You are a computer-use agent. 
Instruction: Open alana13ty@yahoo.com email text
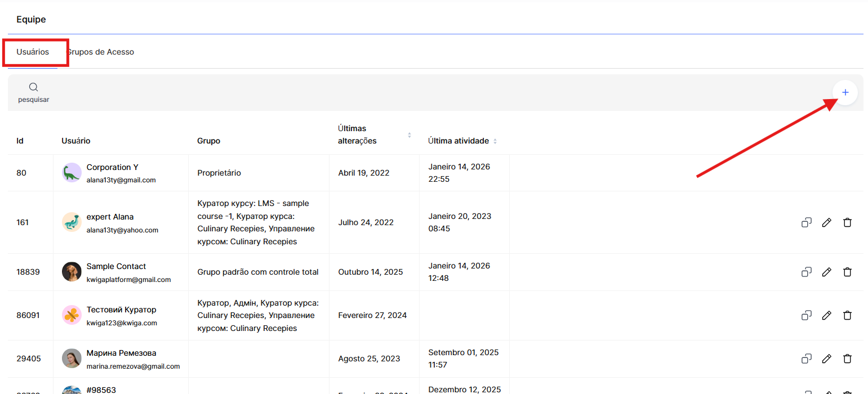pos(122,230)
